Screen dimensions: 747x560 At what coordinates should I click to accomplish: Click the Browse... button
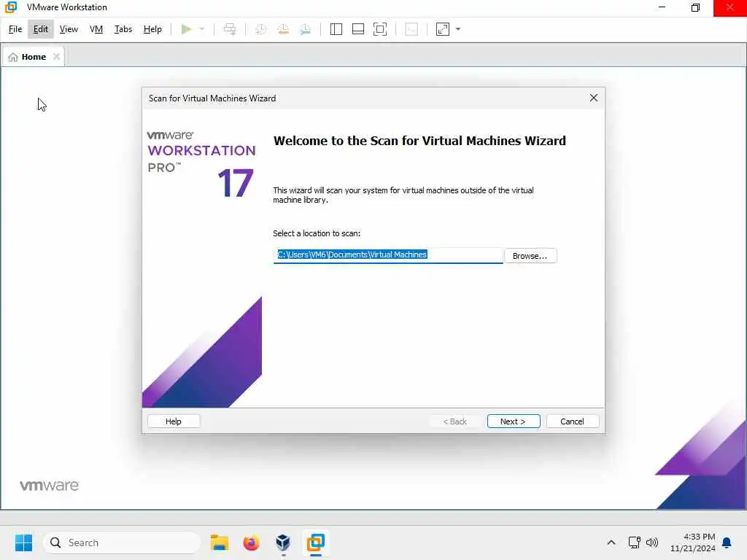530,256
